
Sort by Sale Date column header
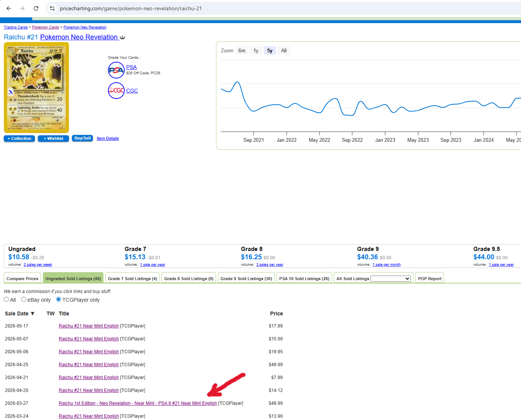coord(20,313)
